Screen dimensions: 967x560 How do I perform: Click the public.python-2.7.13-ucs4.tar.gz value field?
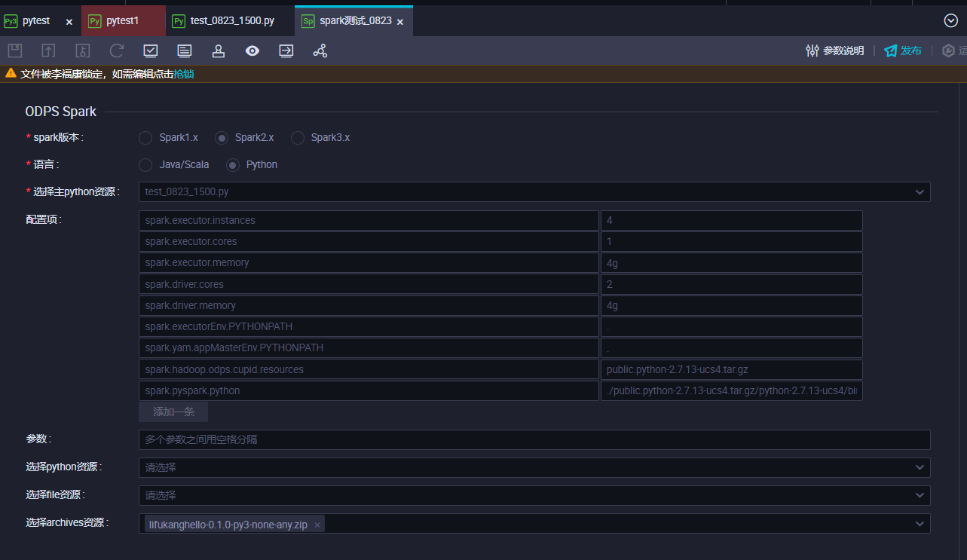[731, 369]
